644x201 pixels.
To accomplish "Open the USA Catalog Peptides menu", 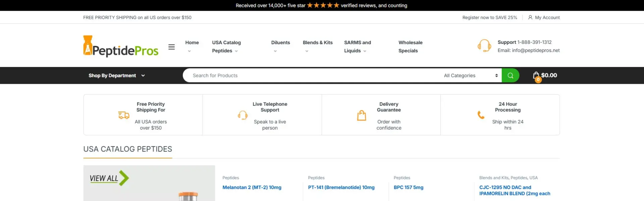I will point(226,47).
